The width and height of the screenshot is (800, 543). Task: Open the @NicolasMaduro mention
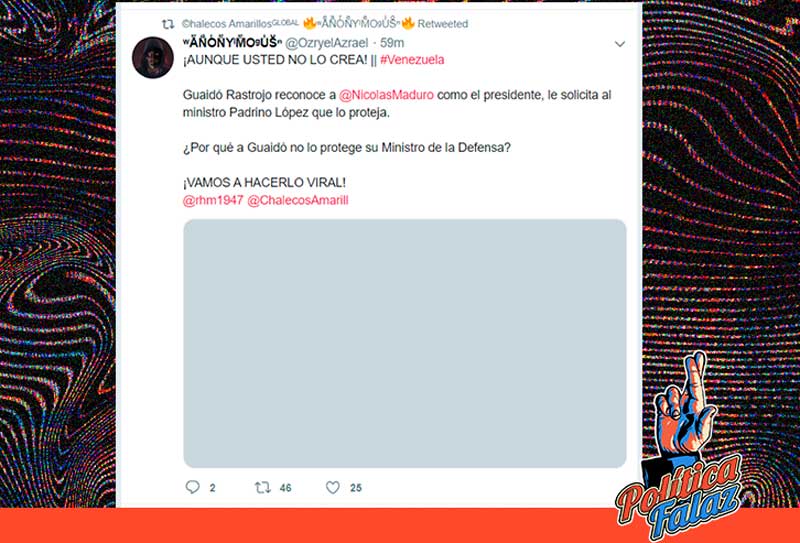click(386, 95)
